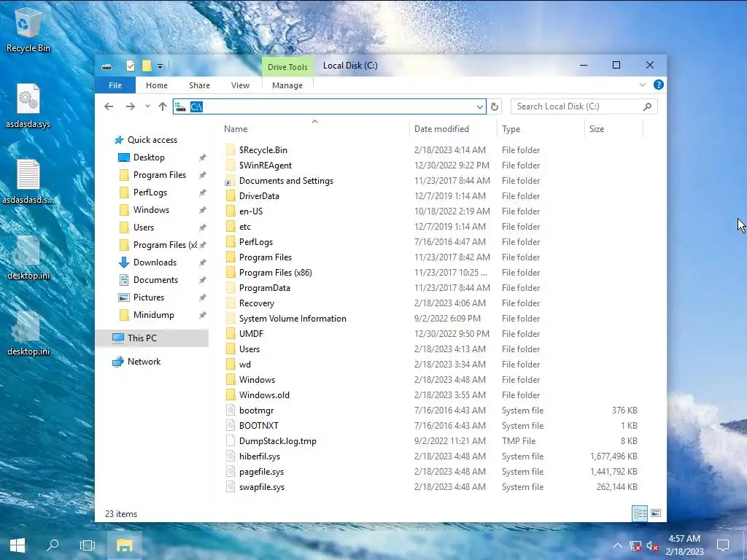Open Action Center notifications icon
Viewport: 747px width, 560px height.
coord(723,545)
